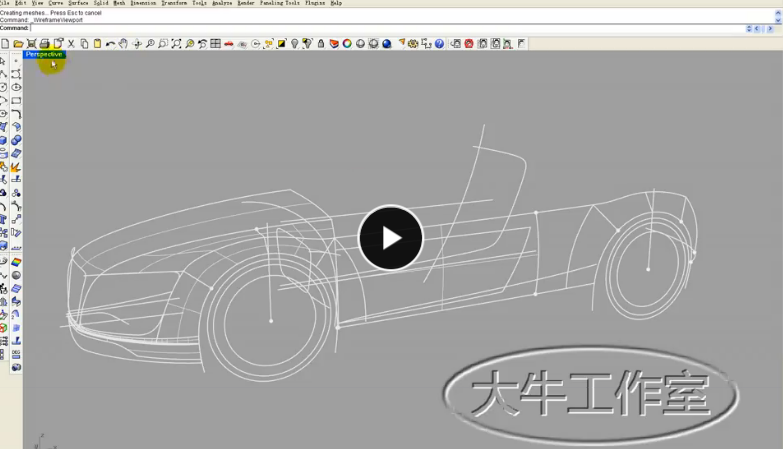The image size is (783, 472).
Task: Click the Explode icon in sidebar
Action: [x=15, y=167]
